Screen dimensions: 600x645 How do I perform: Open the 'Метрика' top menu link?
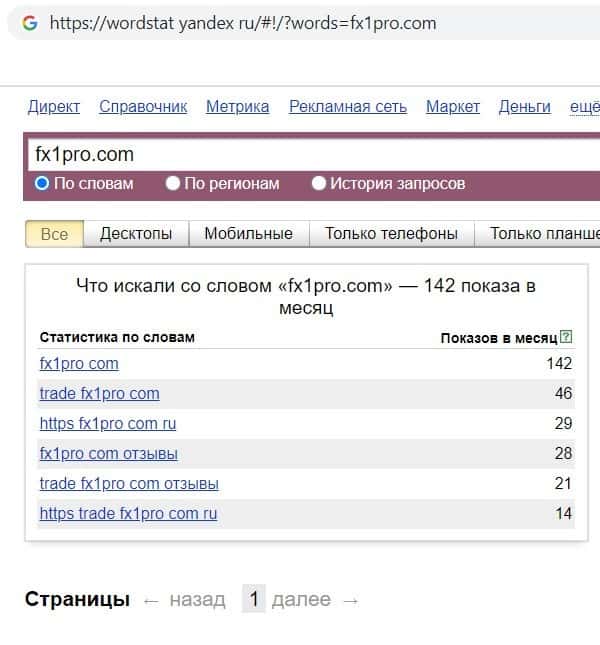pos(237,106)
